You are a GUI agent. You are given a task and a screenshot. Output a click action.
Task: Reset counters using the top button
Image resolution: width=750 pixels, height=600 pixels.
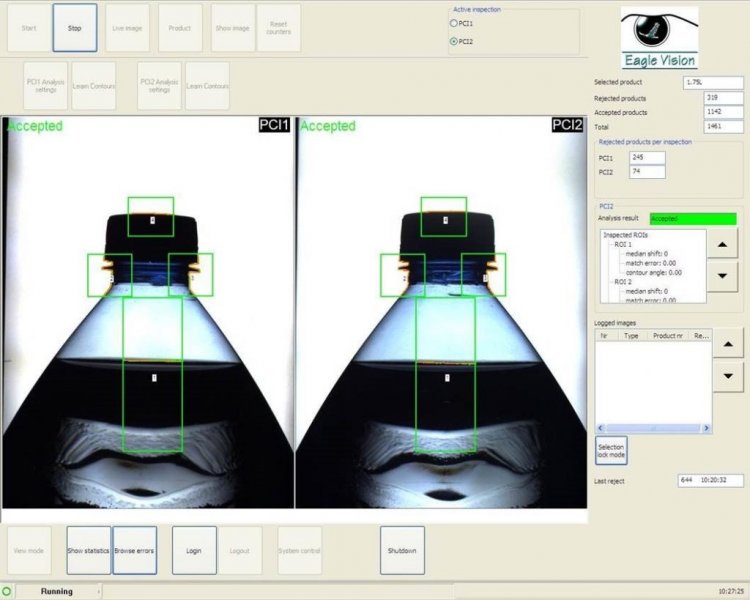tap(278, 28)
